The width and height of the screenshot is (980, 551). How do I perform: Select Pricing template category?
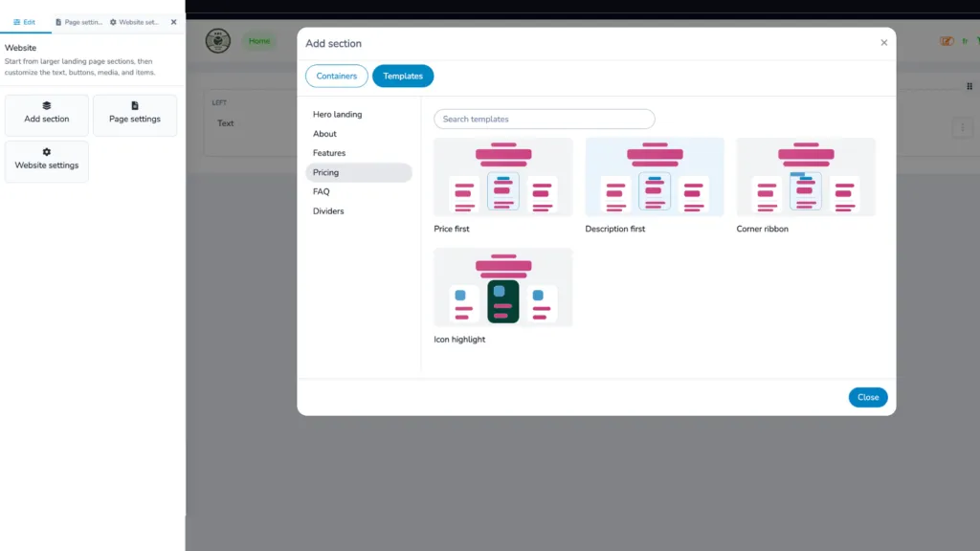click(x=359, y=172)
